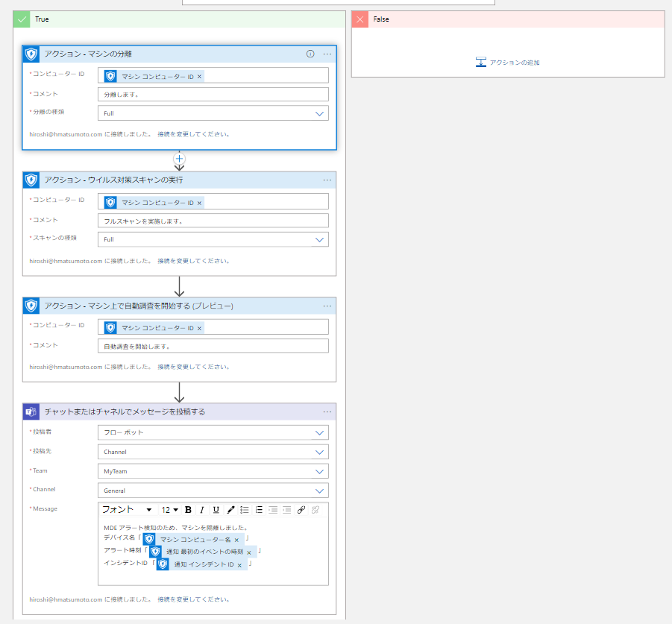The width and height of the screenshot is (672, 624).
Task: Click コメント field containing 自動調査を開始します。
Action: click(x=213, y=346)
